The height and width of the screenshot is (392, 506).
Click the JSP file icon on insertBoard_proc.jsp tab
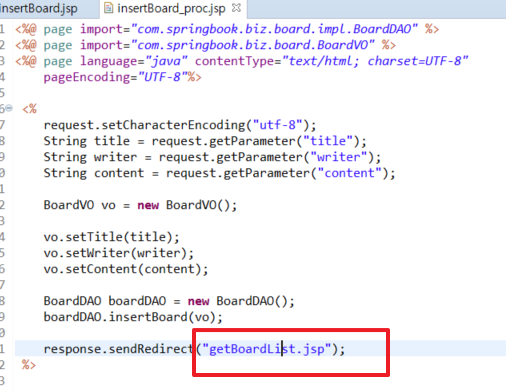click(108, 8)
